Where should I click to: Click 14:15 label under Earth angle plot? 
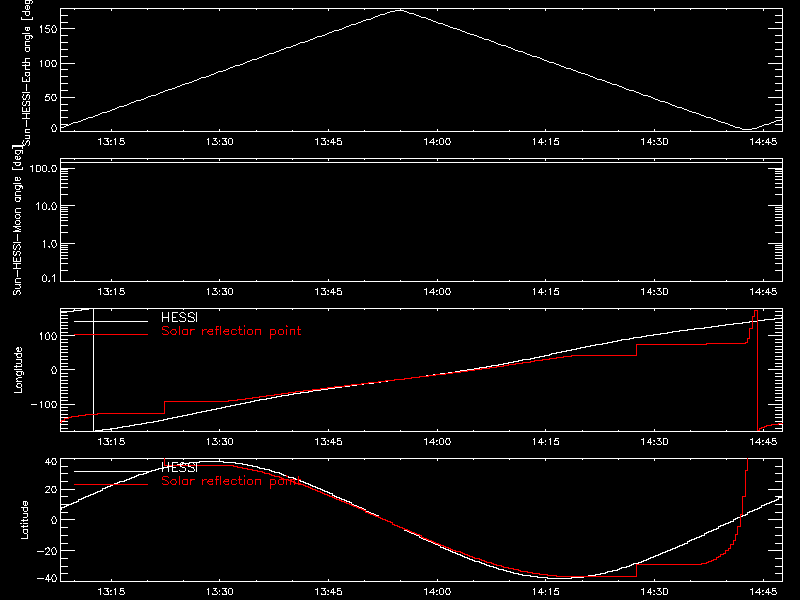click(x=546, y=142)
